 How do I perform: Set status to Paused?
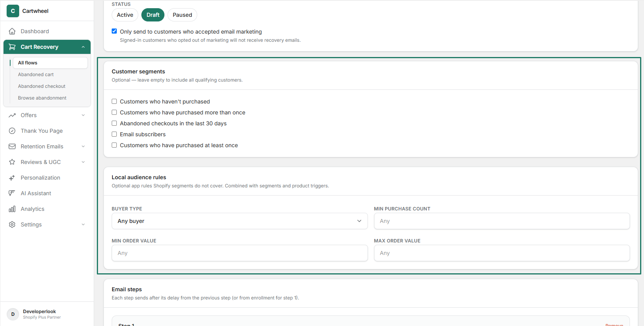pyautogui.click(x=182, y=15)
